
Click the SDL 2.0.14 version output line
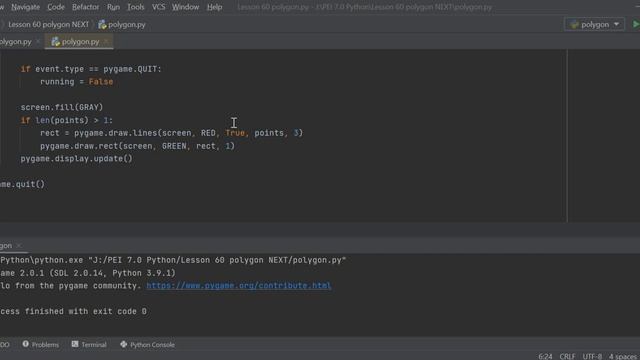point(88,273)
